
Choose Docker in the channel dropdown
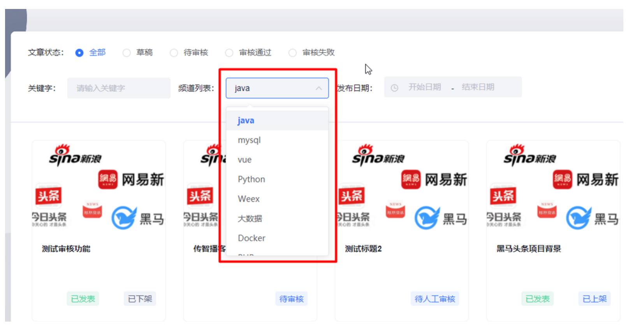pos(277,238)
